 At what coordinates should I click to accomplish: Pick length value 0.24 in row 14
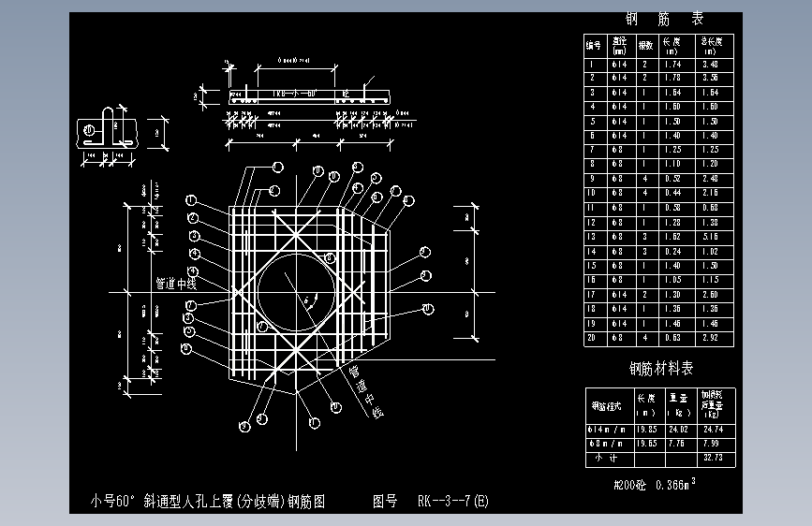coord(672,252)
